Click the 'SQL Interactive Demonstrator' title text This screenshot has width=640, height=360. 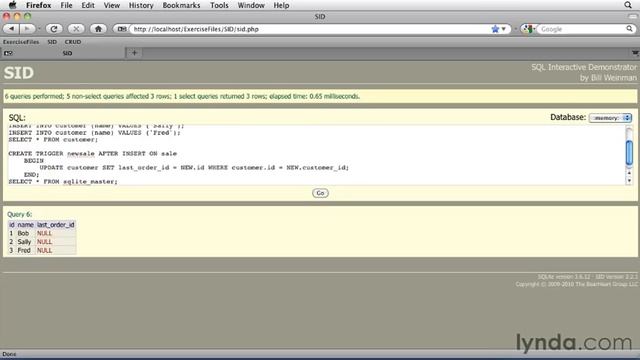pos(584,67)
